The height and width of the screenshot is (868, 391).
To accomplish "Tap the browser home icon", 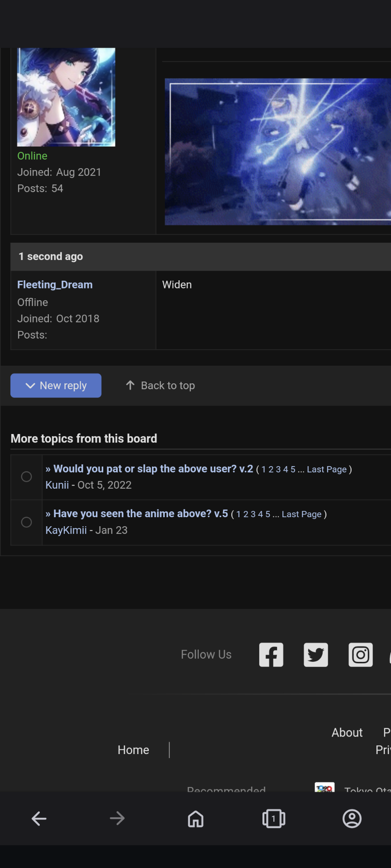I will 195,818.
